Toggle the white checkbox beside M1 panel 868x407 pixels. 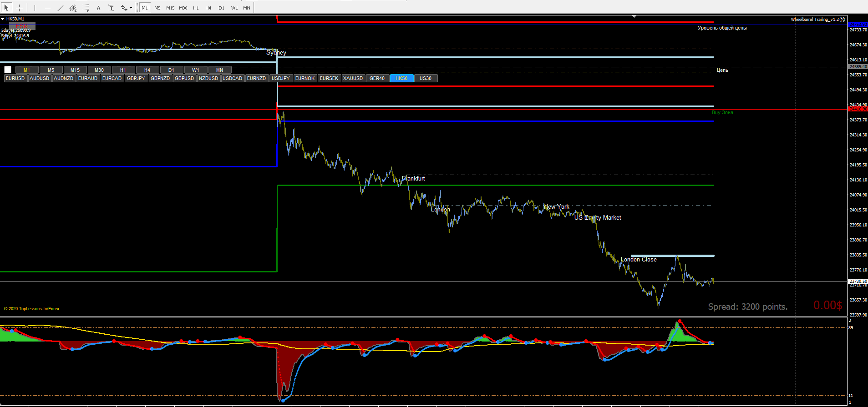pos(8,70)
